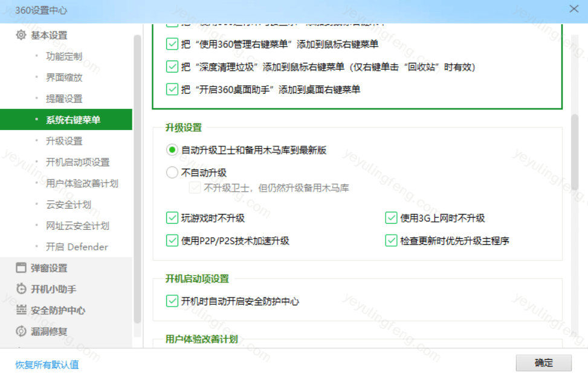Select 自动升级卫士和备用木马库到最新版 radio
588x378 pixels.
172,150
